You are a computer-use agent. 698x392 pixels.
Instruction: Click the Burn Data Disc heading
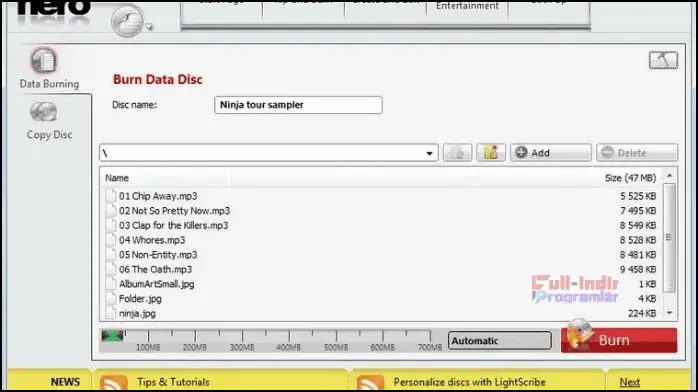click(158, 79)
